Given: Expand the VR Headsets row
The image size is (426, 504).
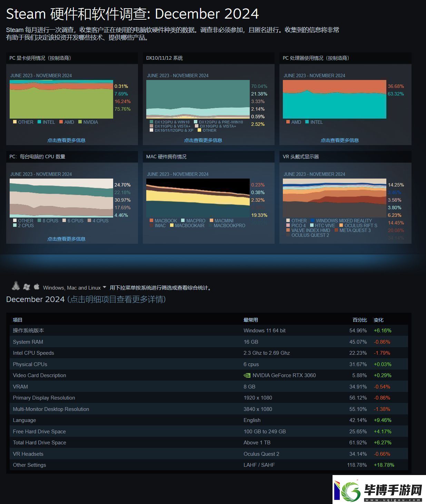Looking at the screenshot, I should click(209, 454).
